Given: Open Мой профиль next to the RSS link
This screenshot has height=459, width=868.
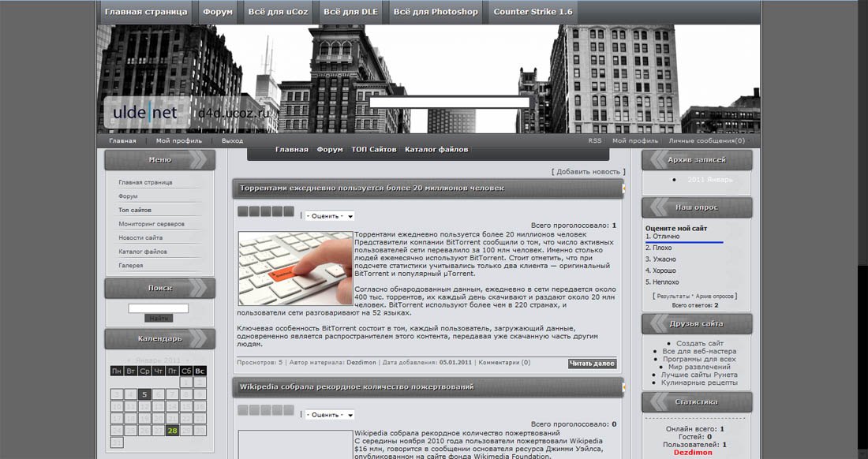Looking at the screenshot, I should (x=635, y=140).
